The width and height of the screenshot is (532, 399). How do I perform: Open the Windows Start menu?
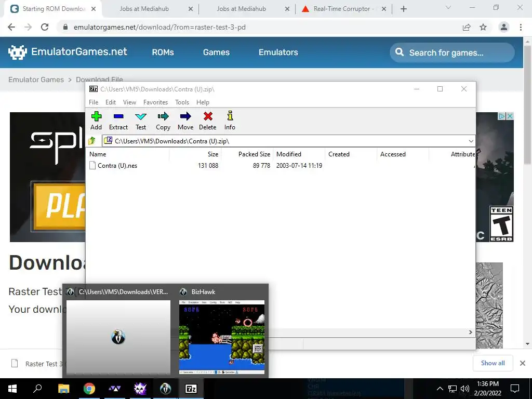click(x=12, y=389)
